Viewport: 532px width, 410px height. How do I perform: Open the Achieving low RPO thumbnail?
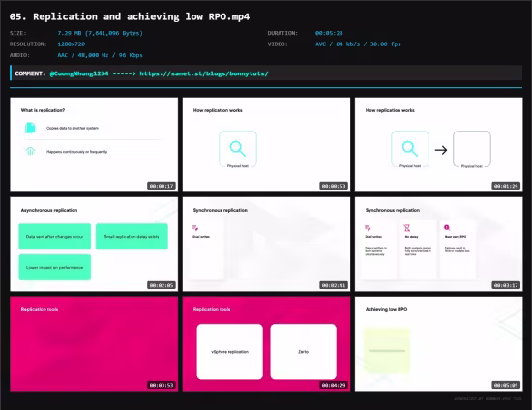point(439,344)
